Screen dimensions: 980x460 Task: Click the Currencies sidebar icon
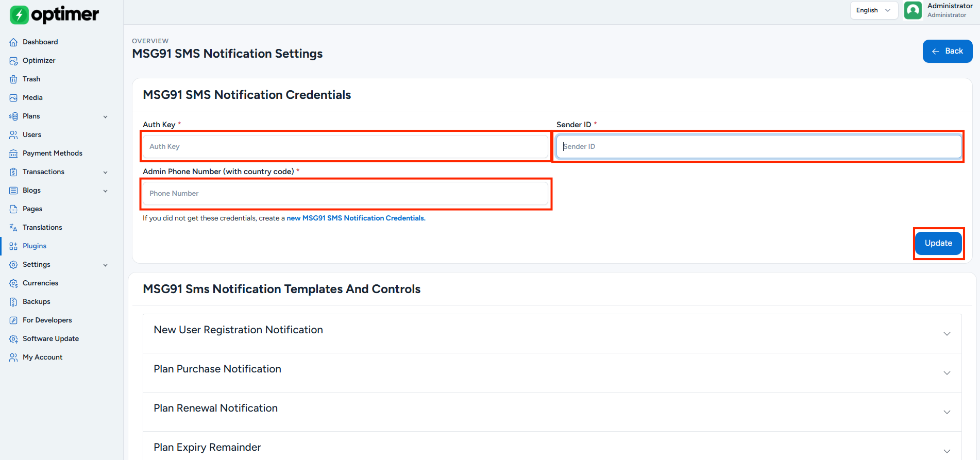(x=13, y=283)
